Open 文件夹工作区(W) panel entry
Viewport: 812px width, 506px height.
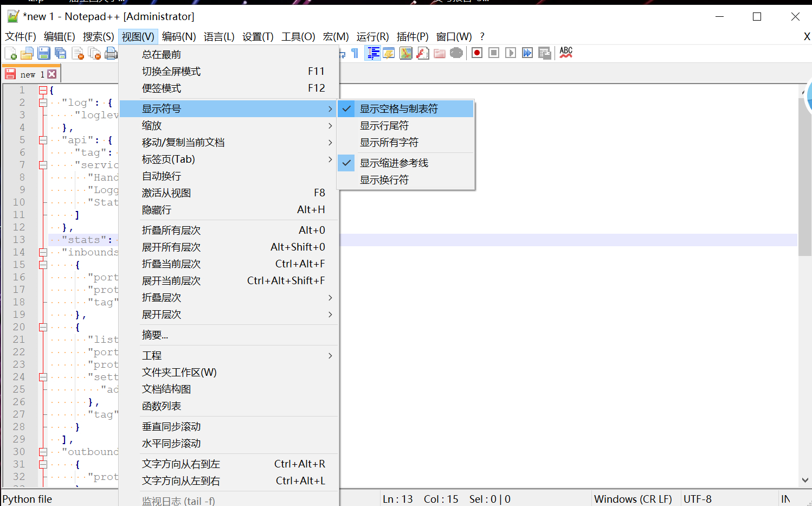(229, 372)
